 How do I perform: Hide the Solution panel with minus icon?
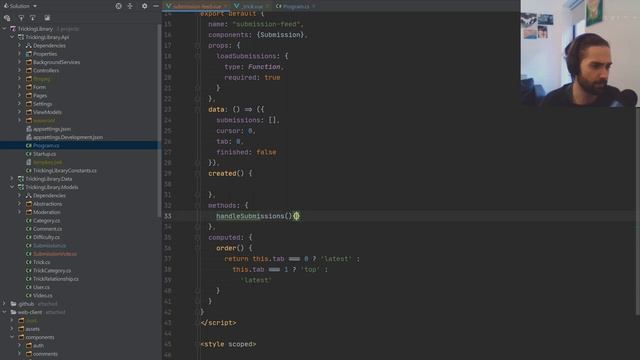click(156, 6)
